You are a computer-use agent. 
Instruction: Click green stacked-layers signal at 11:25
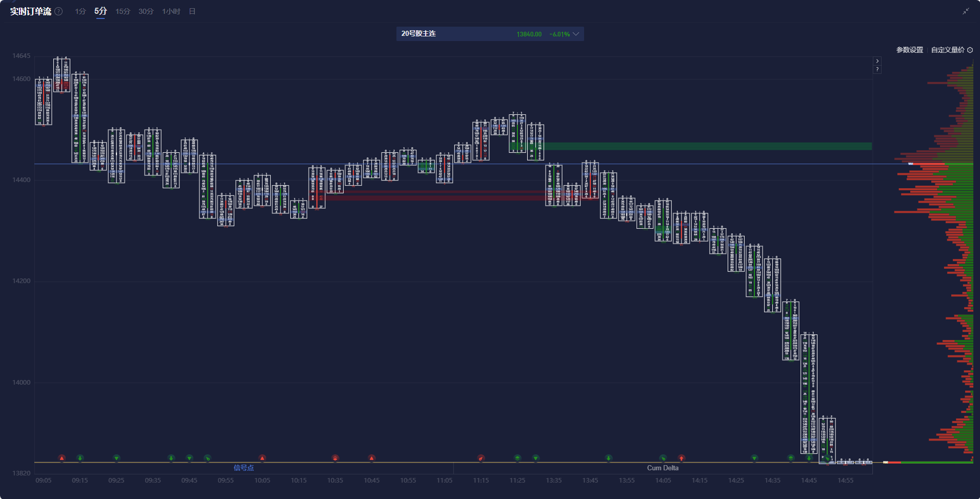point(517,458)
